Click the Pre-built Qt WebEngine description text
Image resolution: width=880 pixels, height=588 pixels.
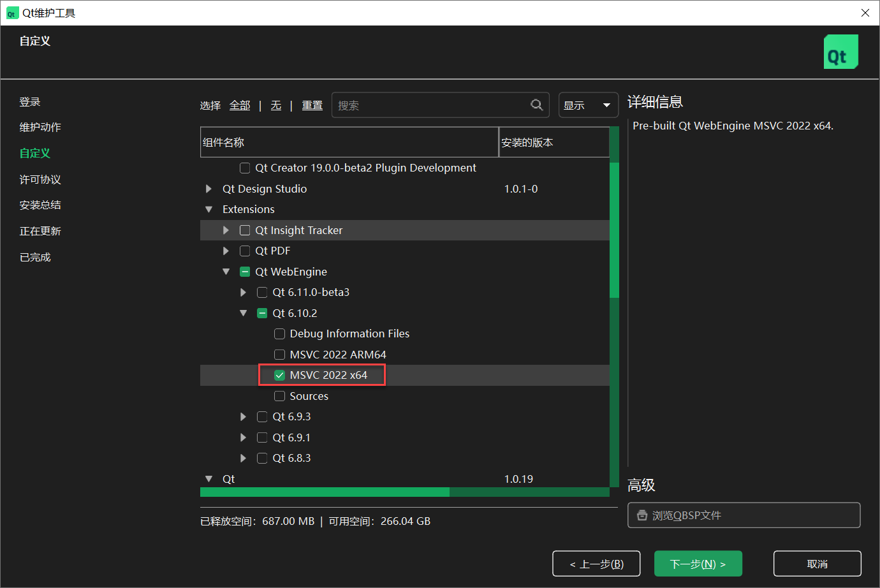point(733,126)
